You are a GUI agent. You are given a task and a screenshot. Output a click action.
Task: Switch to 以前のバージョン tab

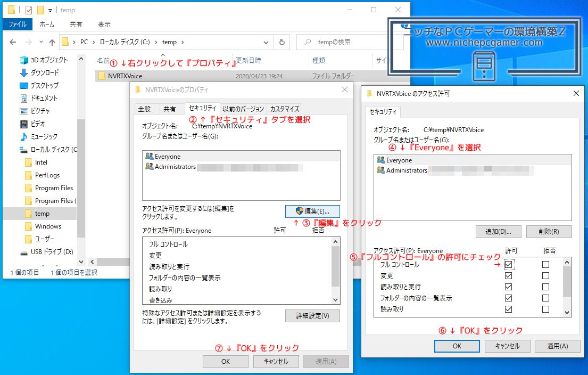tap(243, 109)
